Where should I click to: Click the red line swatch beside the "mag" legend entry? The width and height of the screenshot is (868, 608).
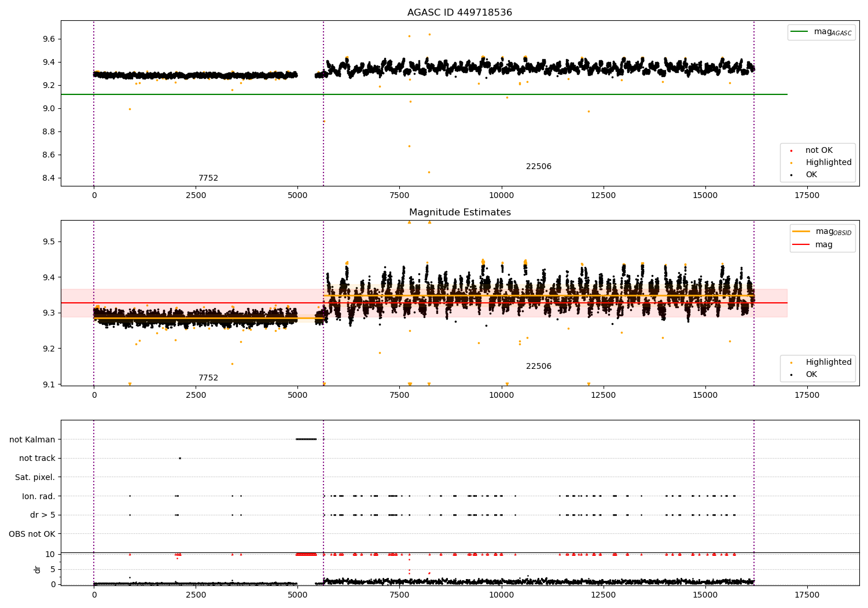pyautogui.click(x=801, y=245)
